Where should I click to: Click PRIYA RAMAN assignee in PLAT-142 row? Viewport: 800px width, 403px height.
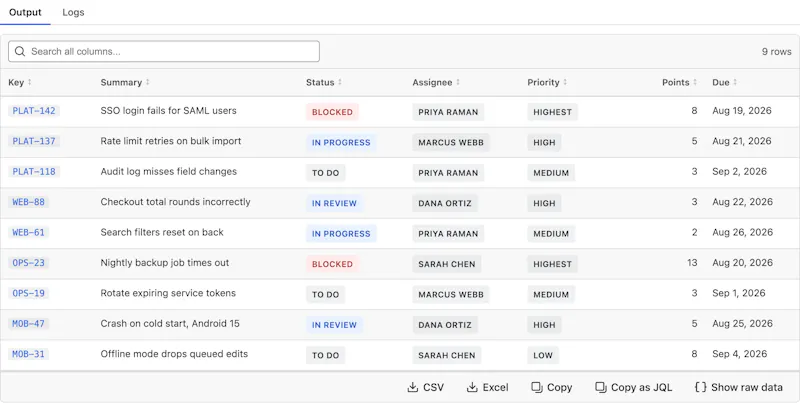pos(448,112)
